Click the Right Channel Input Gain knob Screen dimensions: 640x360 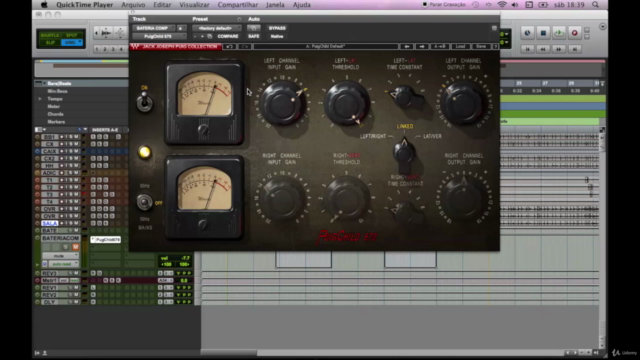(282, 199)
